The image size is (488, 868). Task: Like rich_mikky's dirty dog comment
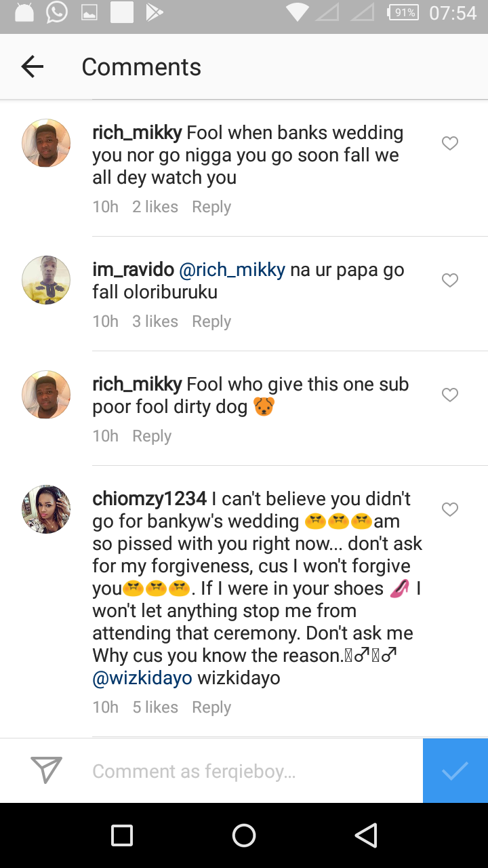point(450,395)
